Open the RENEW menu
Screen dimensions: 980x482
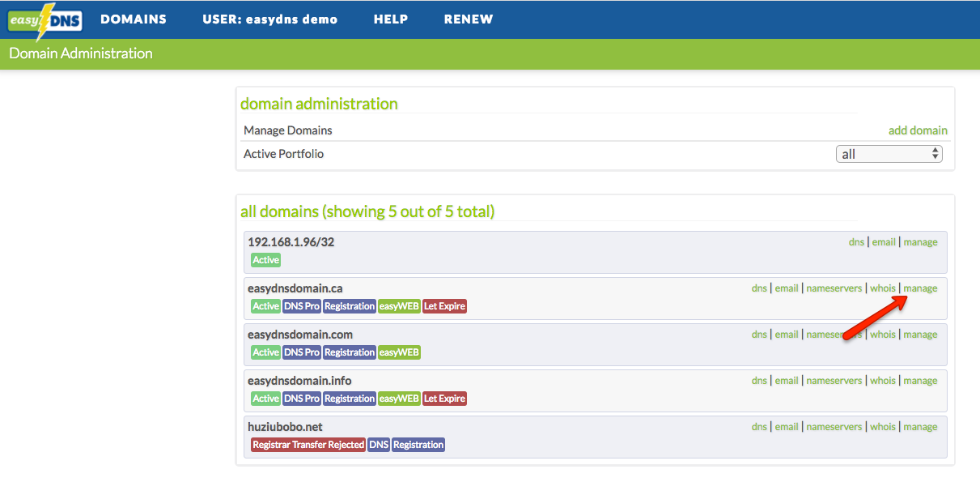[469, 19]
